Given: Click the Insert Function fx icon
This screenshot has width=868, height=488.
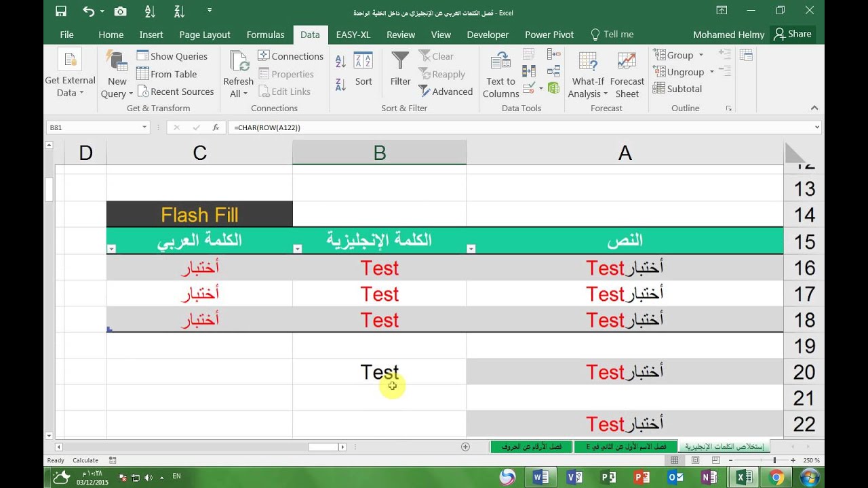Looking at the screenshot, I should (216, 127).
